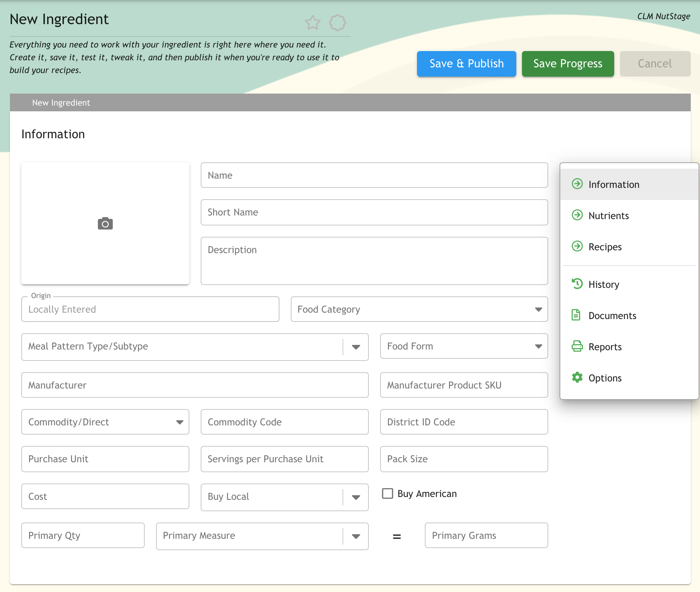The height and width of the screenshot is (592, 700).
Task: Click the Reports printer icon
Action: tap(577, 346)
